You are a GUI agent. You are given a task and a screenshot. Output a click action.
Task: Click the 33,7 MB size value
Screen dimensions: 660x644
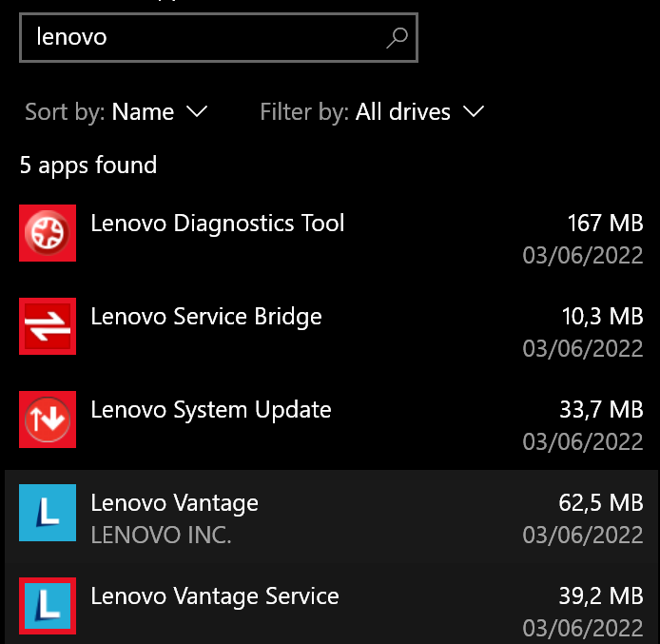601,410
